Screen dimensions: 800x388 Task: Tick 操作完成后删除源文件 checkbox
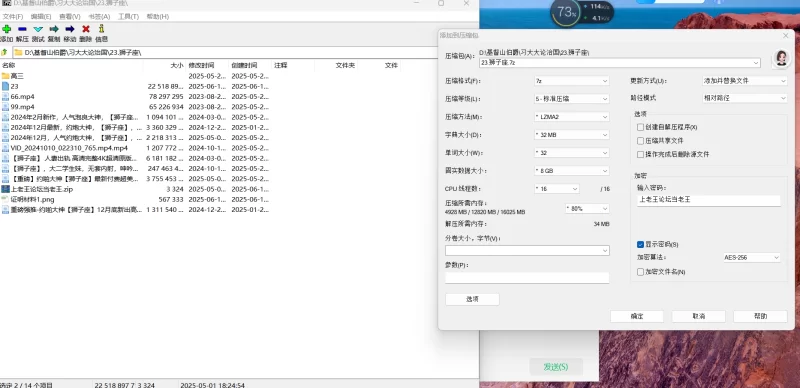[x=640, y=154]
